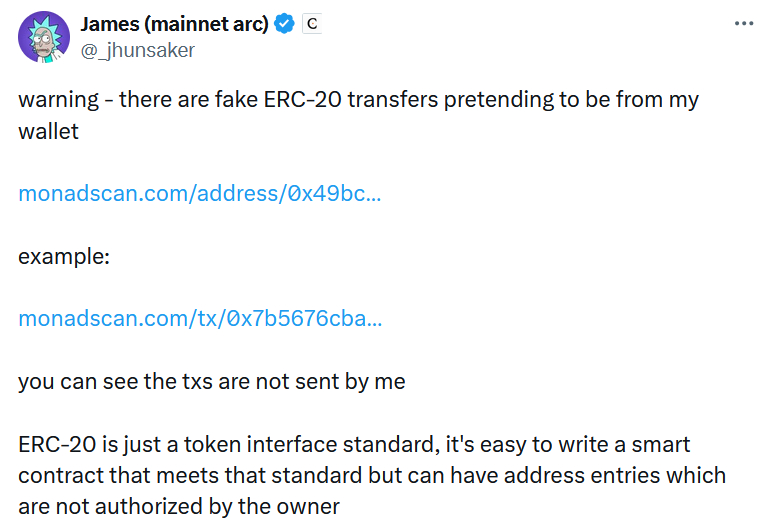The width and height of the screenshot is (773, 525).
Task: Click the blue verified checkmark badge
Action: (284, 24)
